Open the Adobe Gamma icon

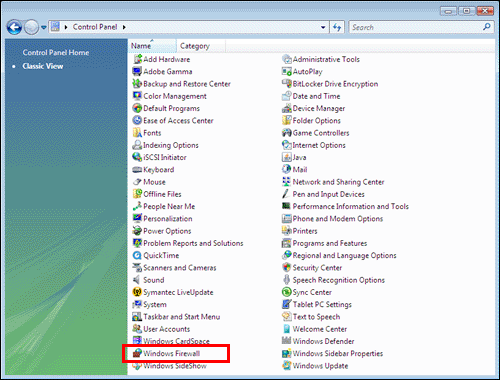[137, 72]
